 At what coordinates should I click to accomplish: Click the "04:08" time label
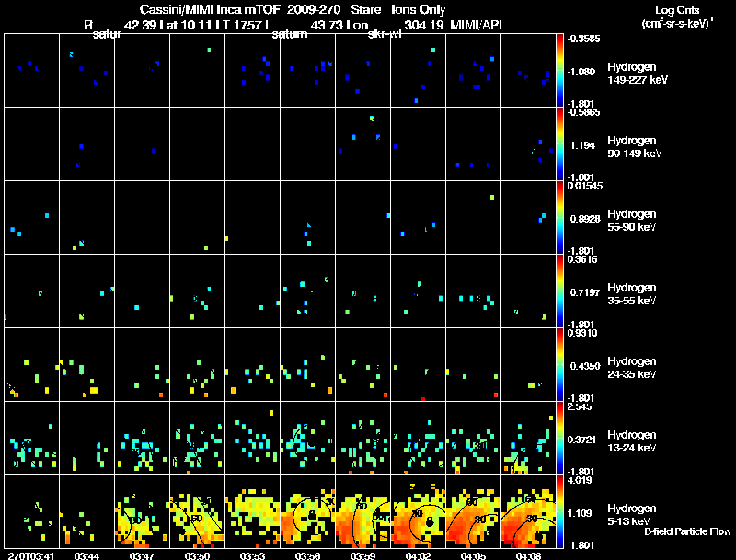pyautogui.click(x=528, y=555)
